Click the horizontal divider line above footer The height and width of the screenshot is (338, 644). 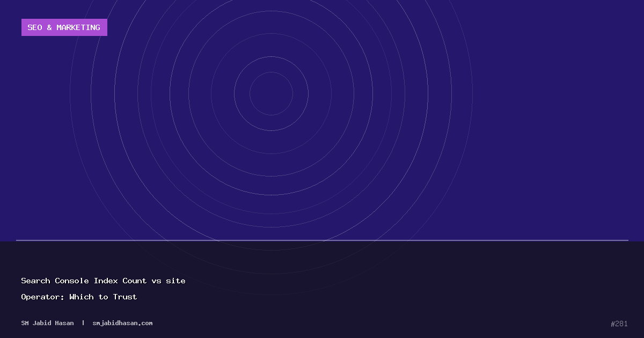click(x=322, y=240)
